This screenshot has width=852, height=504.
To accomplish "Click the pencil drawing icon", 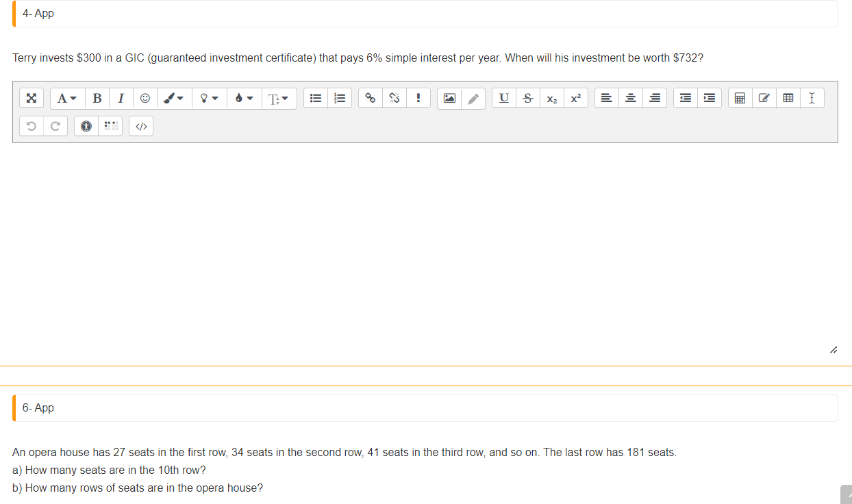I will 473,99.
